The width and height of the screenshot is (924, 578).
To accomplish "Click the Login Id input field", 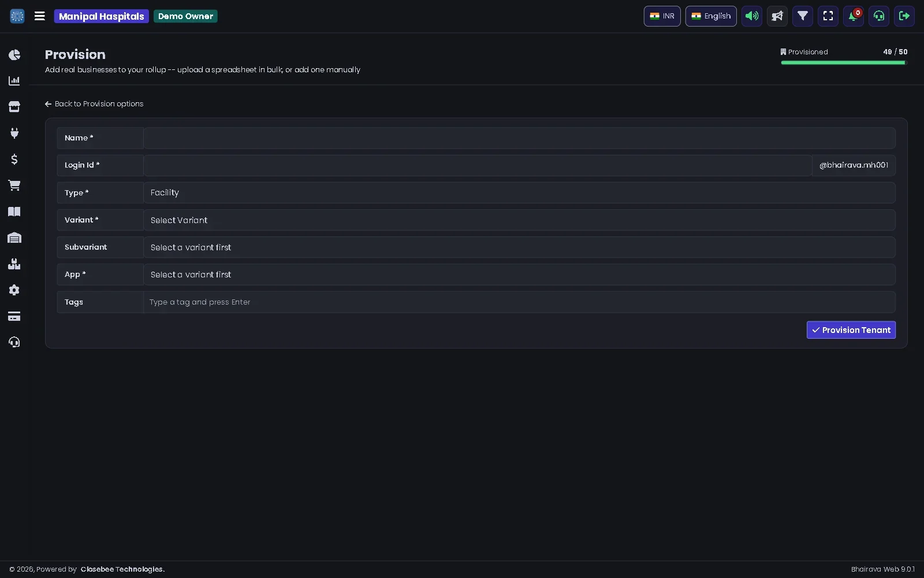I will click(x=478, y=165).
